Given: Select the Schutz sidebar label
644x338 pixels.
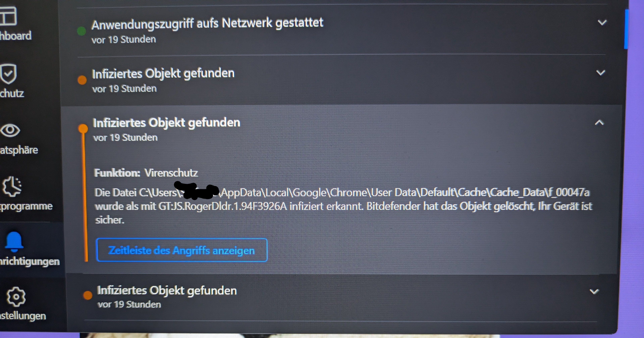Looking at the screenshot, I should [x=12, y=93].
